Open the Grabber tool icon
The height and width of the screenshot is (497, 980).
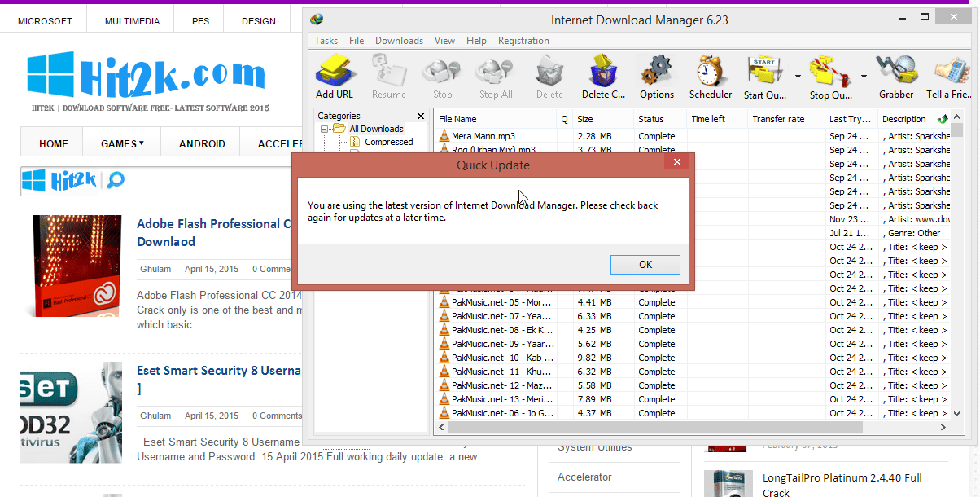click(x=896, y=72)
